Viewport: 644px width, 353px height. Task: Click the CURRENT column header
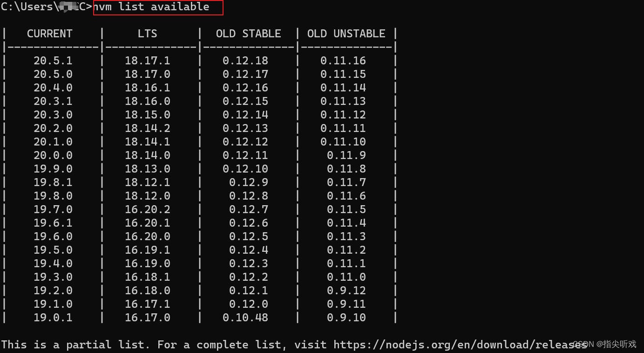(50, 34)
